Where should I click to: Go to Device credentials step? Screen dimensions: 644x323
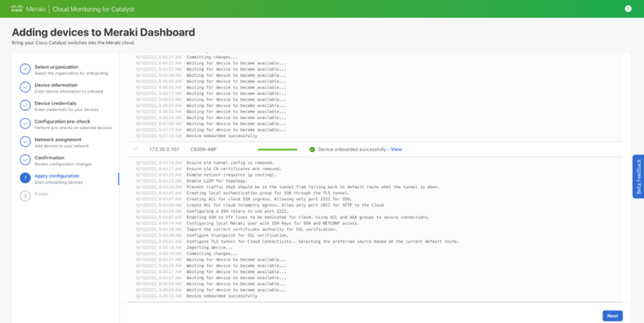click(55, 103)
